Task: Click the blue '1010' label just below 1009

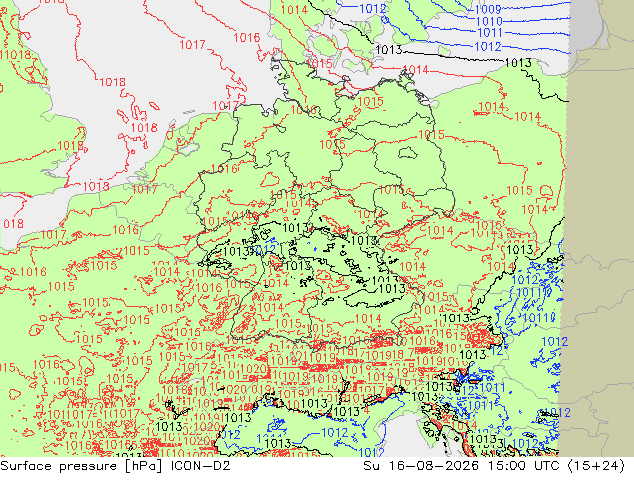Action: pos(489,21)
